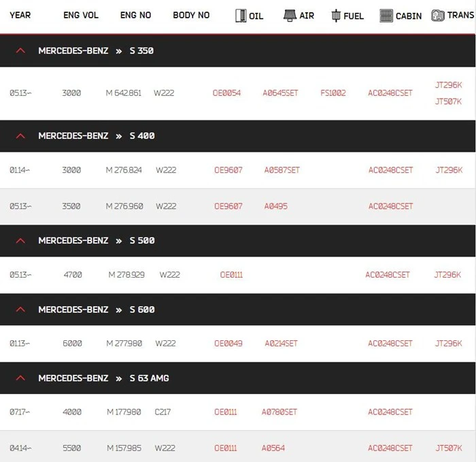Collapse the Mercedes-Benz S 500 section
This screenshot has height=462, width=476.
[x=20, y=241]
